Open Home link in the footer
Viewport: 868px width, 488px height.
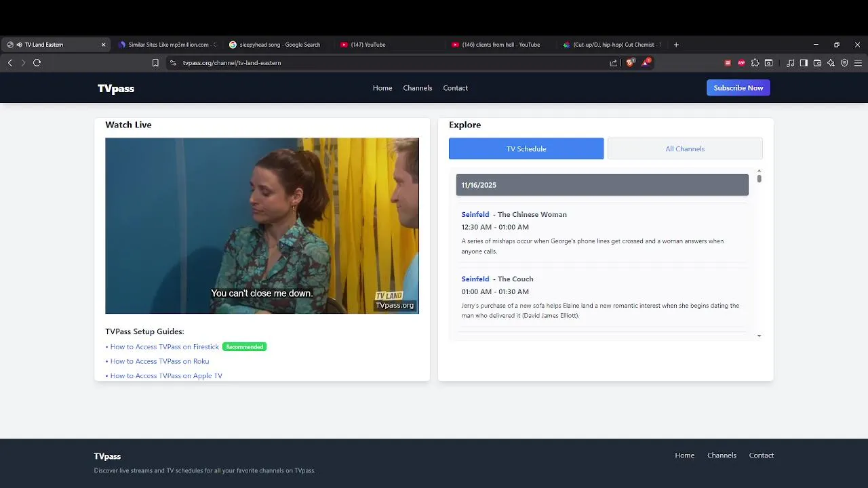click(685, 455)
